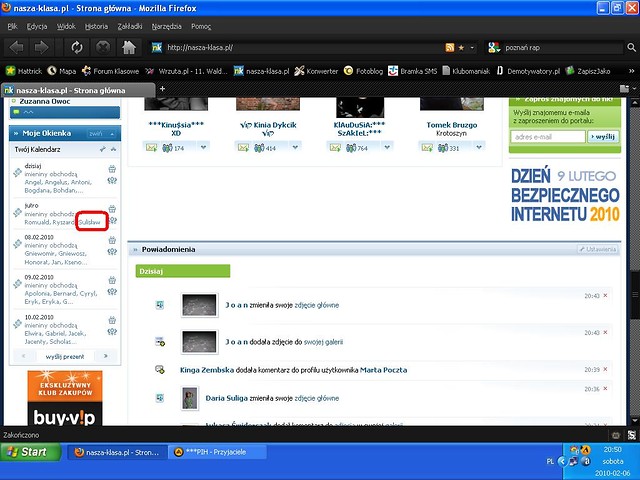Expand options dropdown under Kinu$sia profile
640x480 pixels.
point(203,147)
